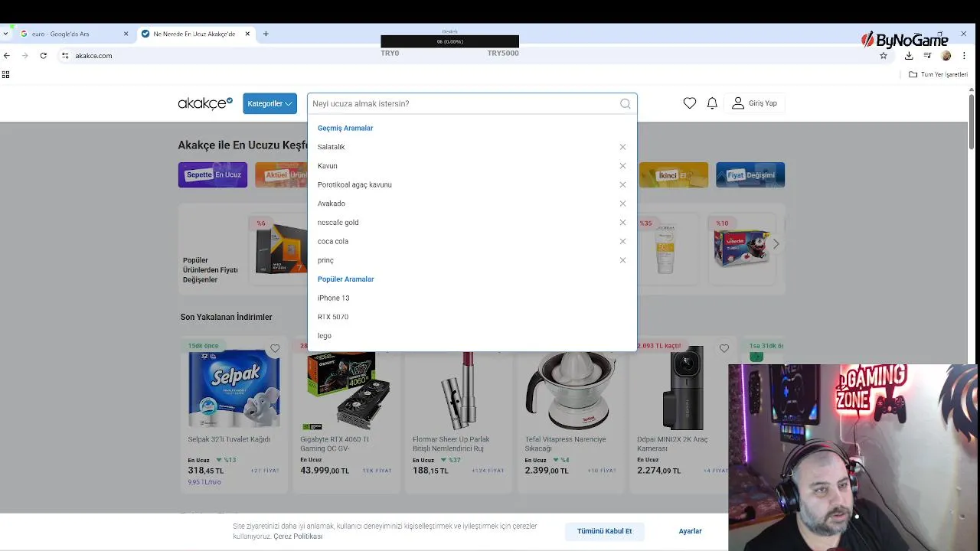Select coca cola from past searches
This screenshot has width=980, height=551.
333,241
